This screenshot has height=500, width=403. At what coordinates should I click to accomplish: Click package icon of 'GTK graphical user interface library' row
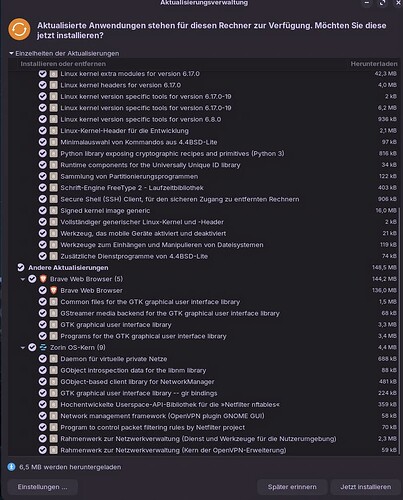coord(53,324)
